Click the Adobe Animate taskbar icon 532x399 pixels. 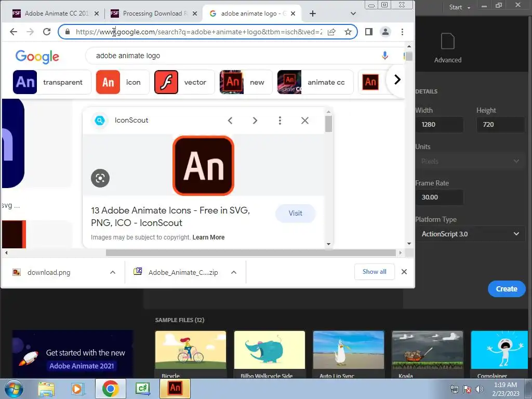175,389
